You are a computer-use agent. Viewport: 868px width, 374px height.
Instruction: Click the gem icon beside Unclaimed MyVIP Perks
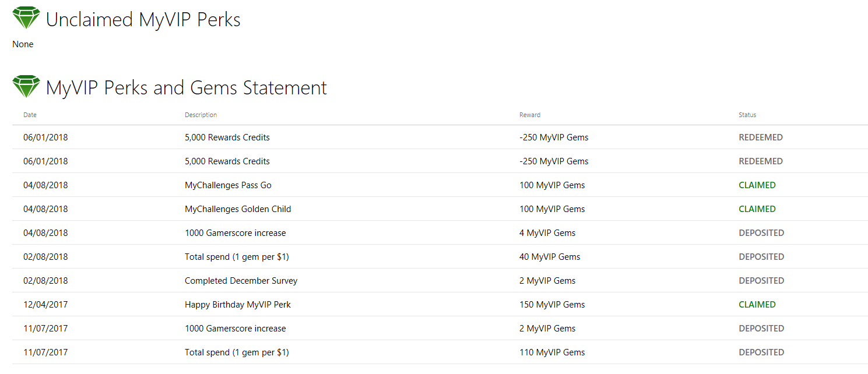26,19
